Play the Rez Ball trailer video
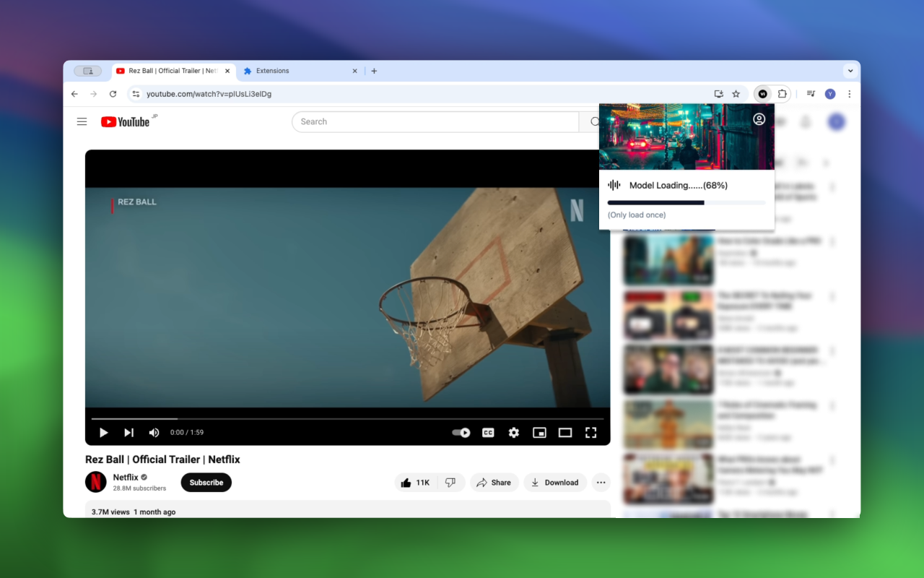The width and height of the screenshot is (924, 578). (x=103, y=433)
